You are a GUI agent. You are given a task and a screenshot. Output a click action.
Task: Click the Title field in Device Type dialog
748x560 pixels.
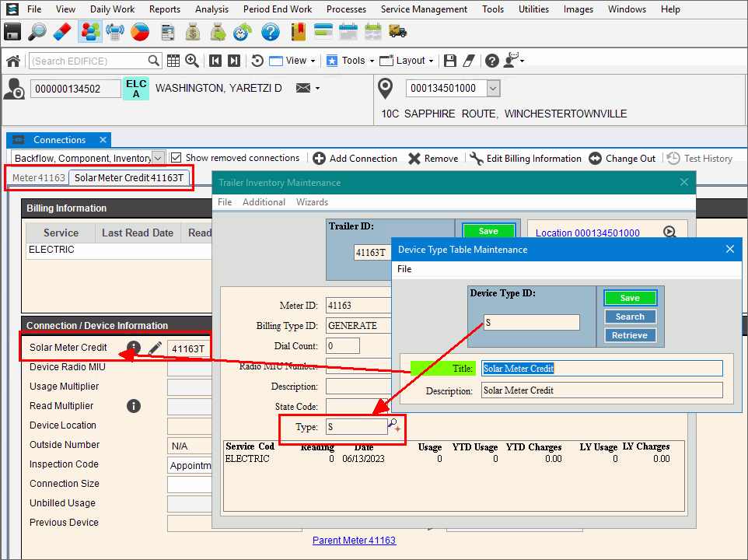pyautogui.click(x=602, y=368)
